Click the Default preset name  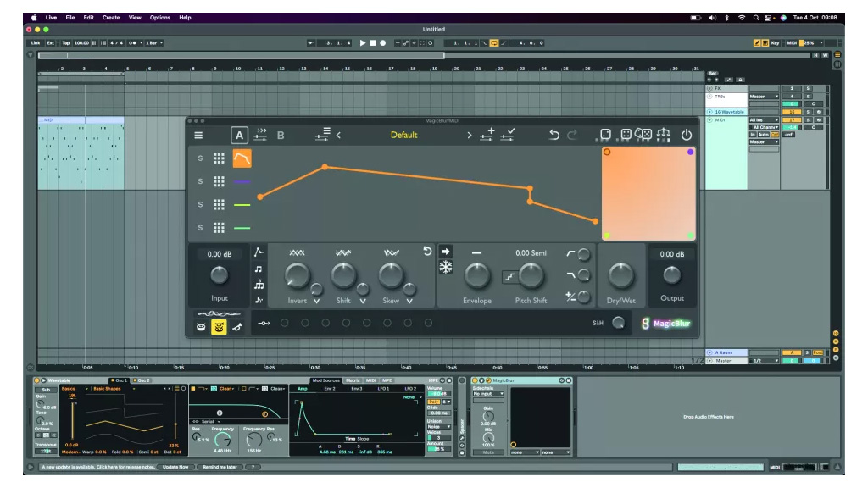[x=403, y=135]
